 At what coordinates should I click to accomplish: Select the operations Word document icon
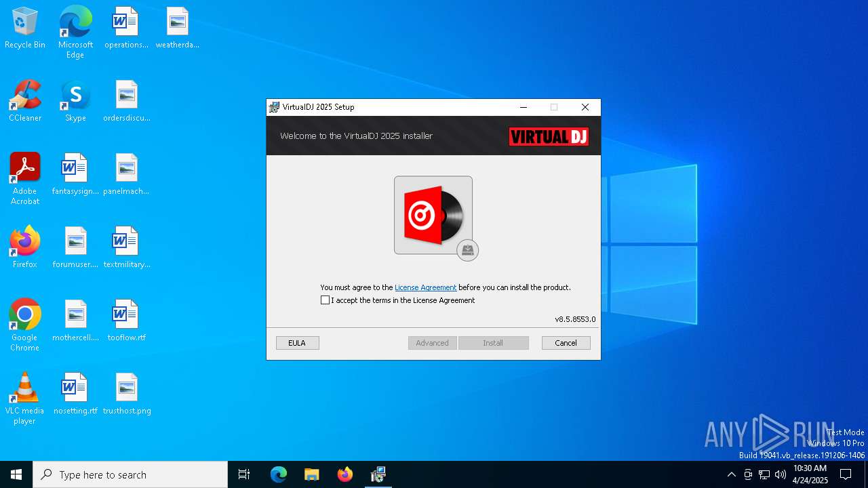click(x=126, y=28)
